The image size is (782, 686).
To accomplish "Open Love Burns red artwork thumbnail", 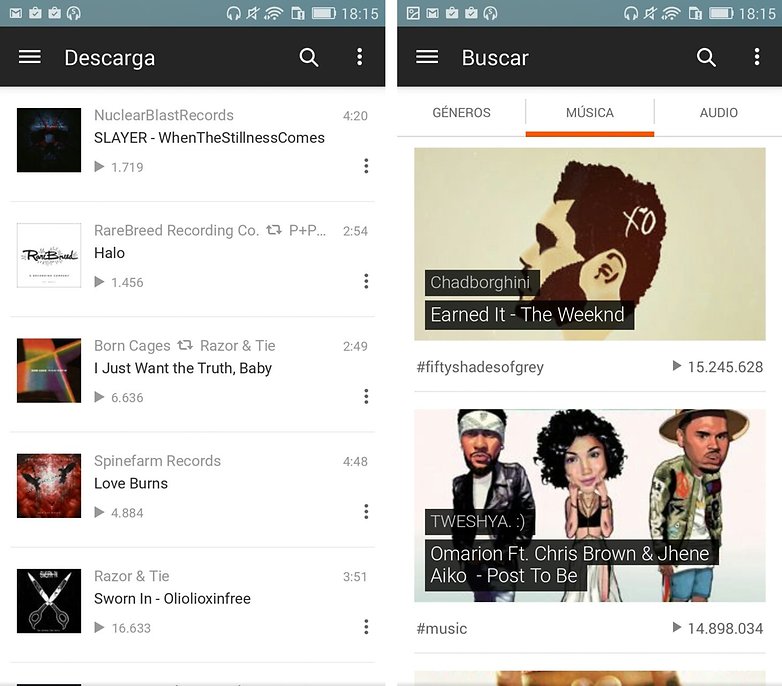I will tap(49, 486).
